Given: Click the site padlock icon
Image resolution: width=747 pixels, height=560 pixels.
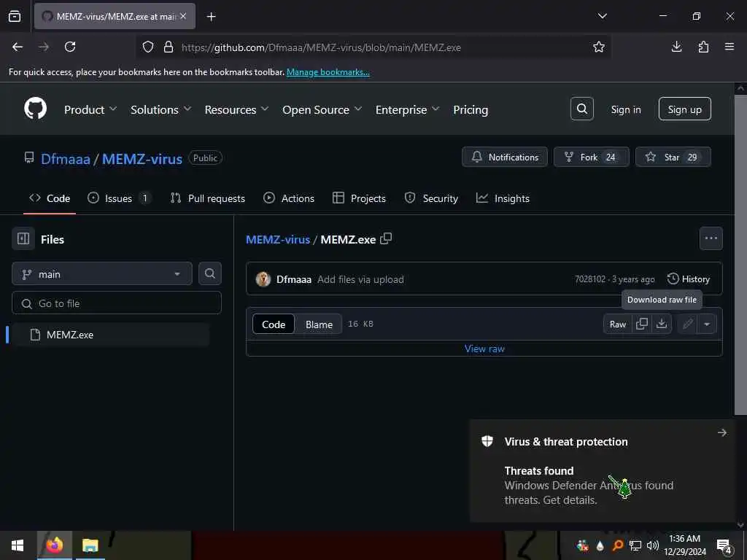Looking at the screenshot, I should 169,47.
